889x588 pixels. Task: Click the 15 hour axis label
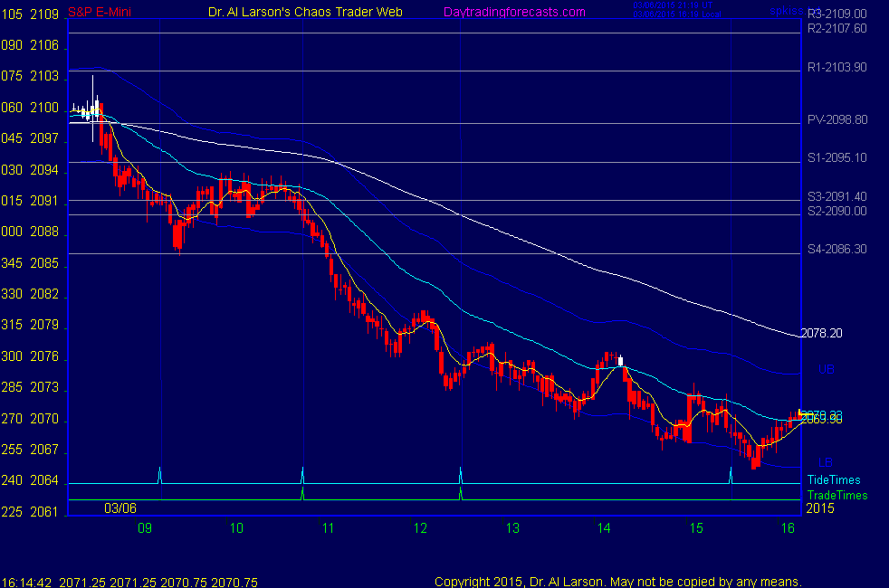(696, 528)
